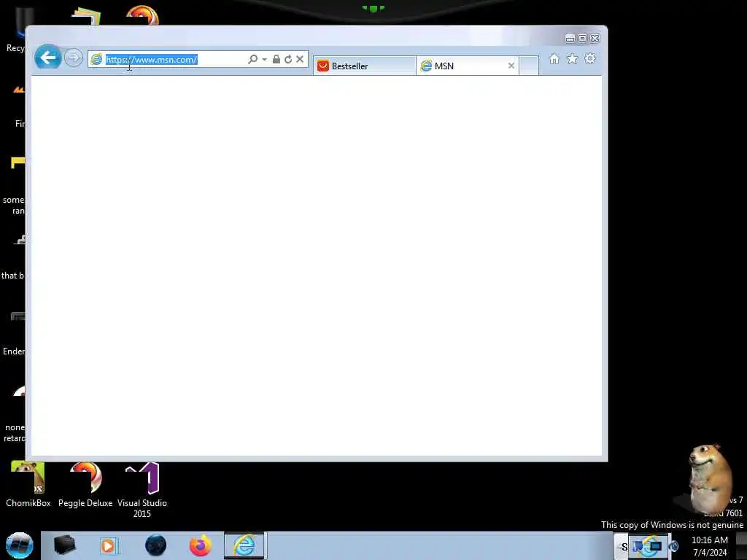The width and height of the screenshot is (747, 560).
Task: Open the taskbar clock showing 10:16 AM
Action: tap(710, 546)
